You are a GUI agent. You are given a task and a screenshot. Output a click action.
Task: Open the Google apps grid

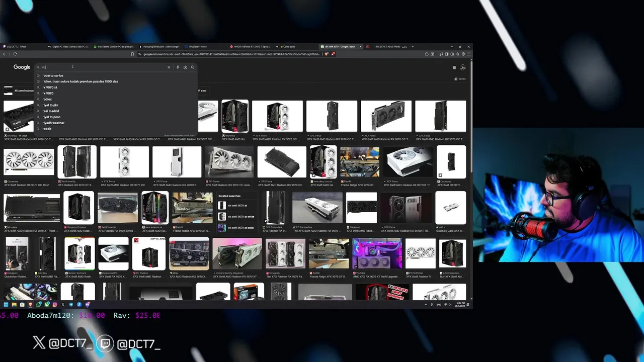pyautogui.click(x=454, y=67)
